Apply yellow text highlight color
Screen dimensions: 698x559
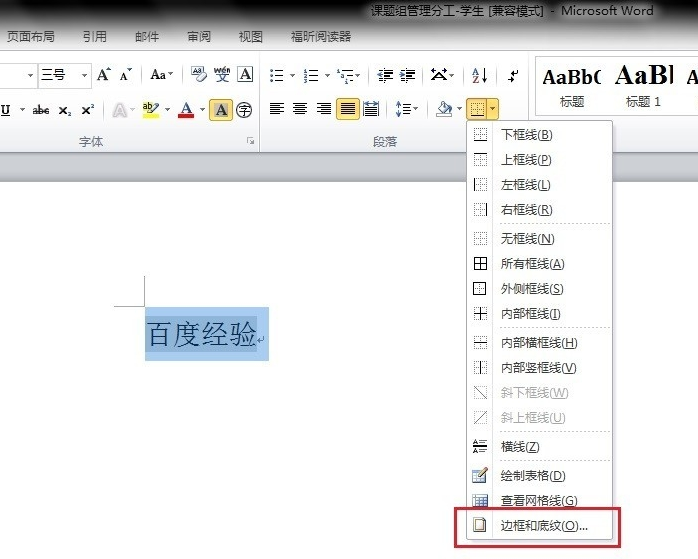pos(150,110)
